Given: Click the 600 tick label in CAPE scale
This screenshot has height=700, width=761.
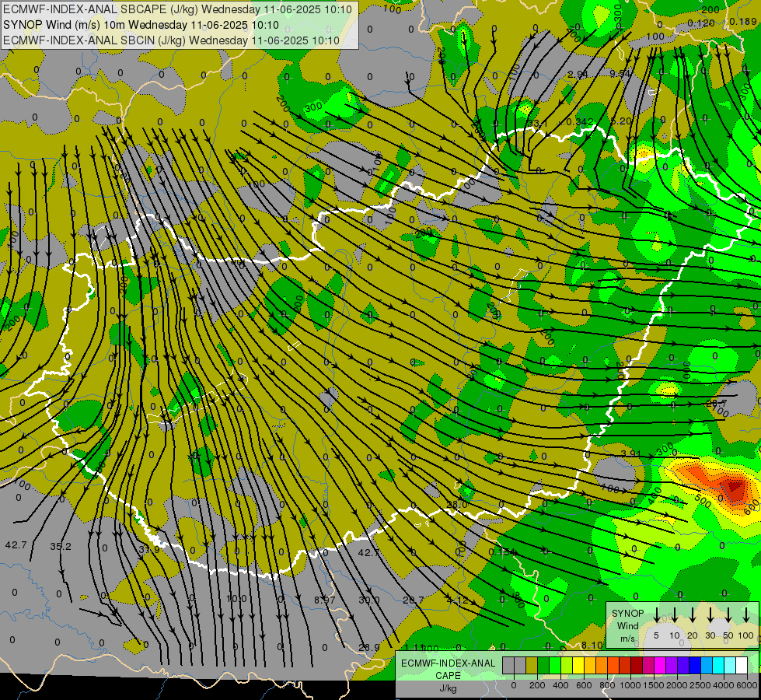Looking at the screenshot, I should [584, 685].
